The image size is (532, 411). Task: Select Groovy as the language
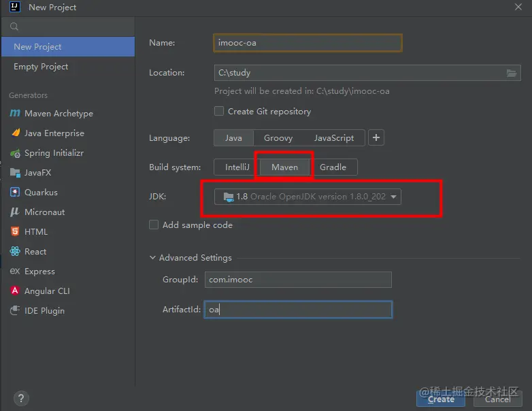pos(278,137)
